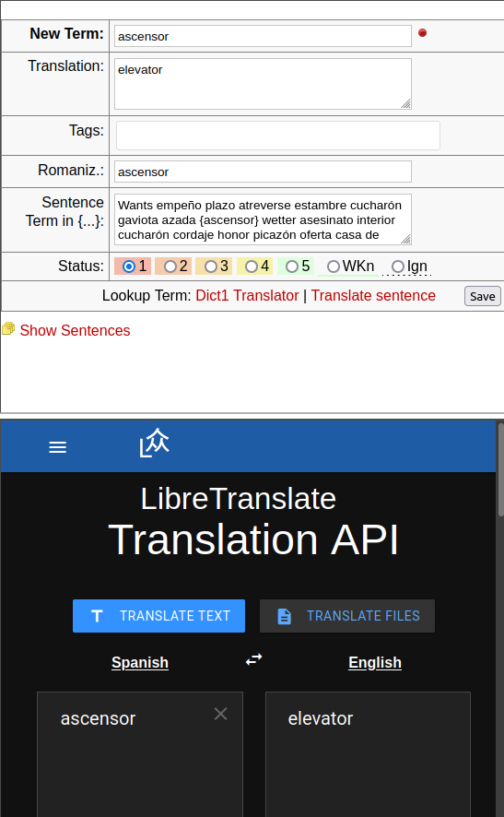Open Dict1 lookup link

point(213,295)
